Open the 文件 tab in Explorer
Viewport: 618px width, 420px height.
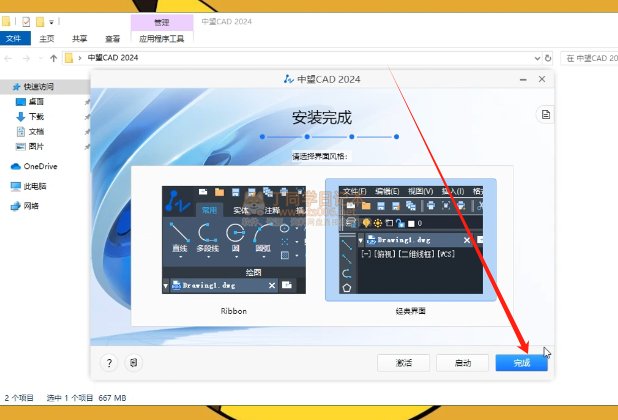(15, 39)
